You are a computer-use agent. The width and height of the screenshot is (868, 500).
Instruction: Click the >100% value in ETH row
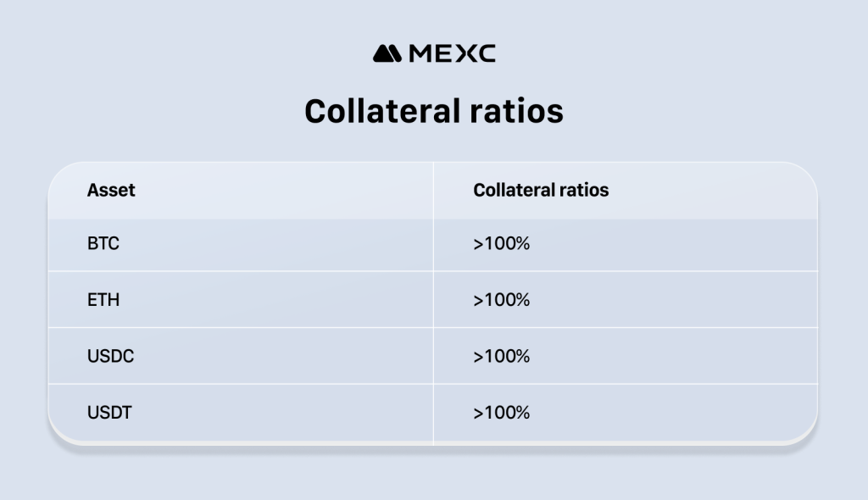pos(501,300)
